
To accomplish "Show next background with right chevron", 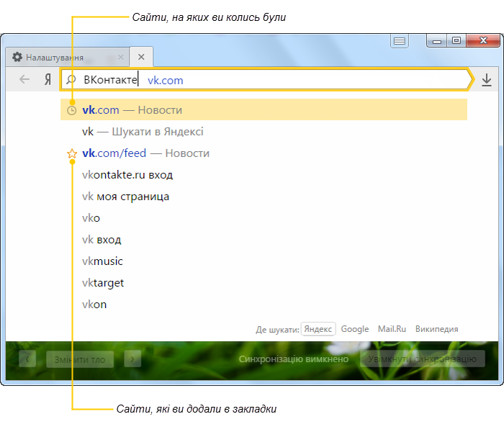I will [x=132, y=359].
